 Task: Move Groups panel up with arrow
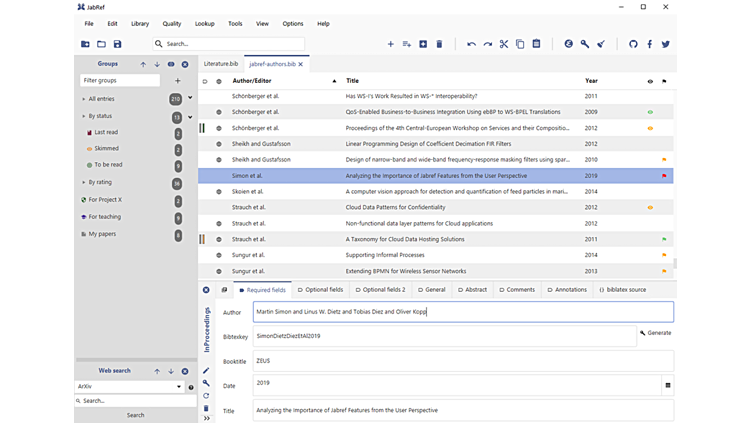coord(143,64)
